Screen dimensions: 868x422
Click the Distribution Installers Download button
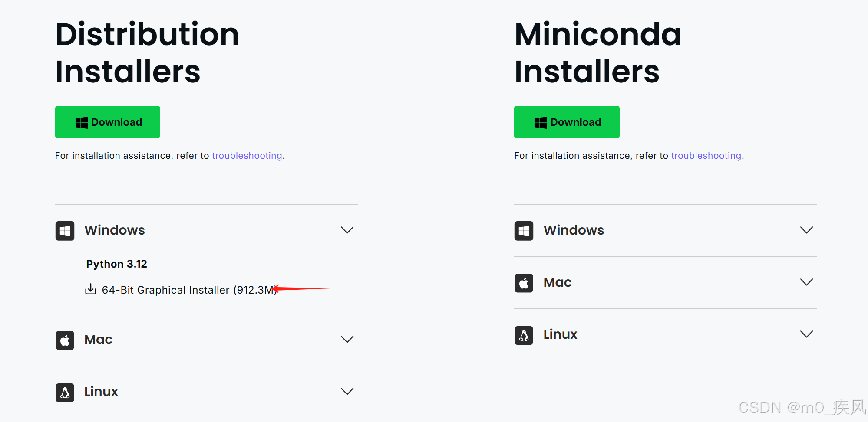click(108, 122)
